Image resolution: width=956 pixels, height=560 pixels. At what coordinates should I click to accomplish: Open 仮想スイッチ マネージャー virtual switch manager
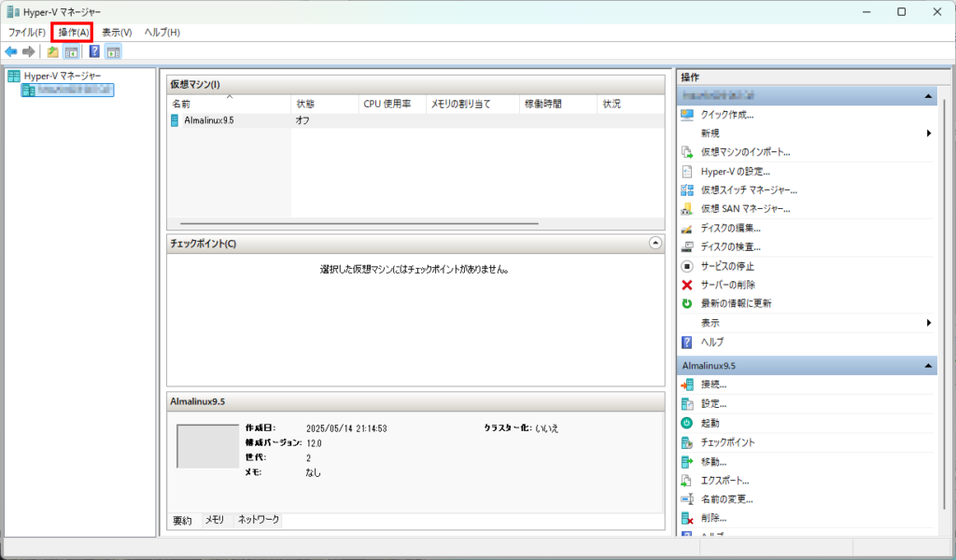tap(748, 190)
